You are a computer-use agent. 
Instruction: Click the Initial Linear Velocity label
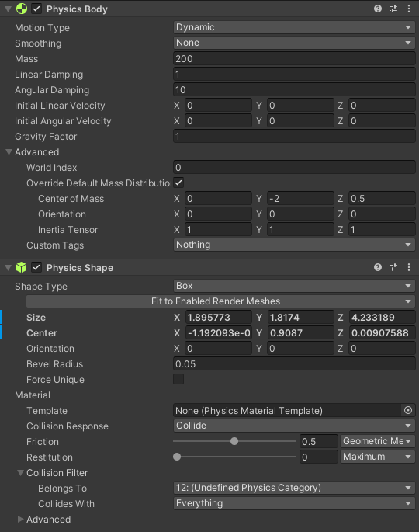[60, 106]
